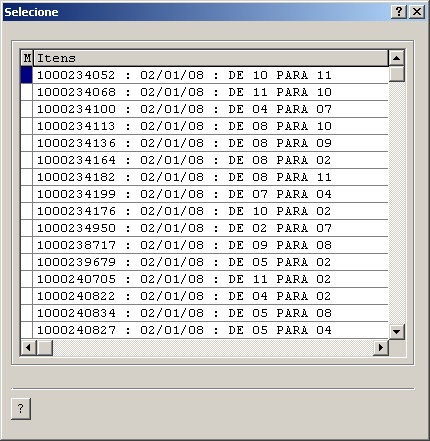
Task: Click the help button at bottom left
Action: 21,408
